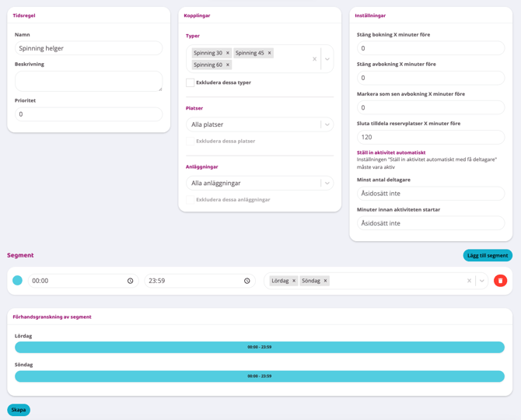The image size is (521, 420).
Task: Click the Namn input field
Action: [x=89, y=48]
